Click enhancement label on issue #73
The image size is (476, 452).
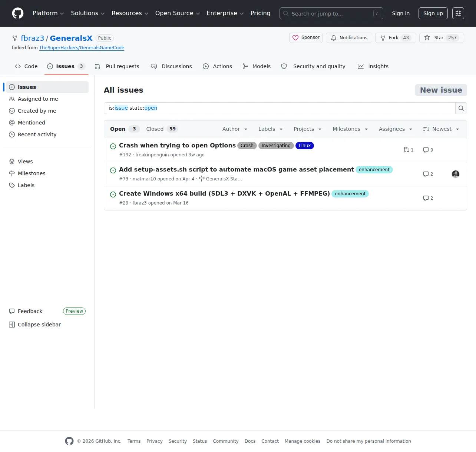[x=374, y=170]
